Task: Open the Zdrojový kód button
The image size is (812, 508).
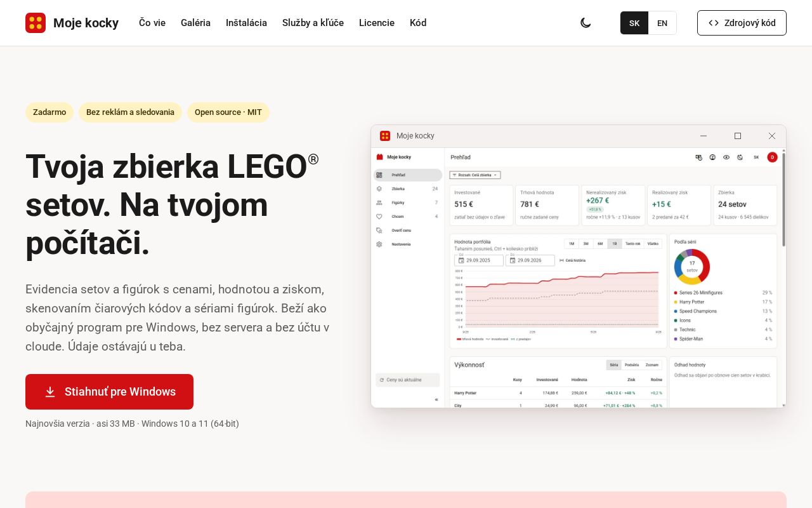Action: tap(742, 23)
